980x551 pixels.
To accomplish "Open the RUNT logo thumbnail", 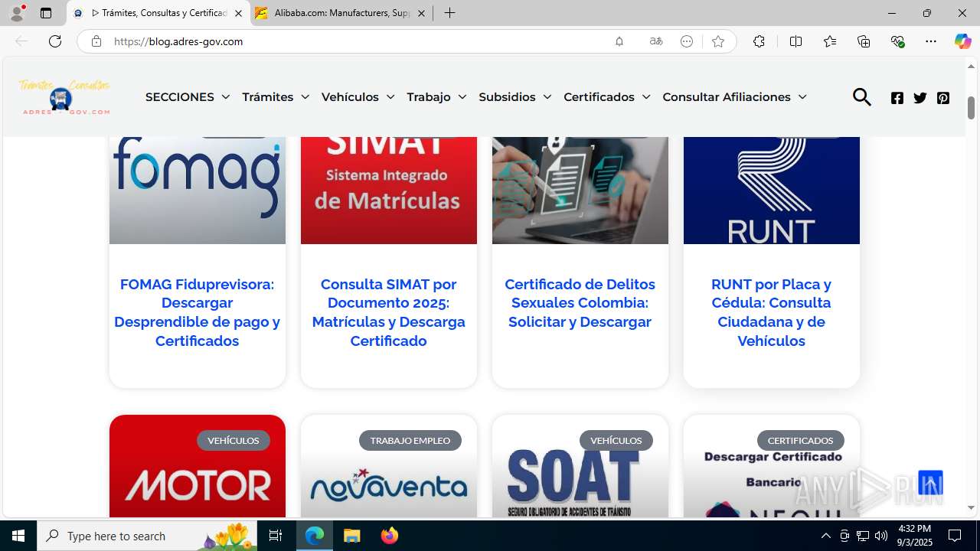I will [772, 191].
